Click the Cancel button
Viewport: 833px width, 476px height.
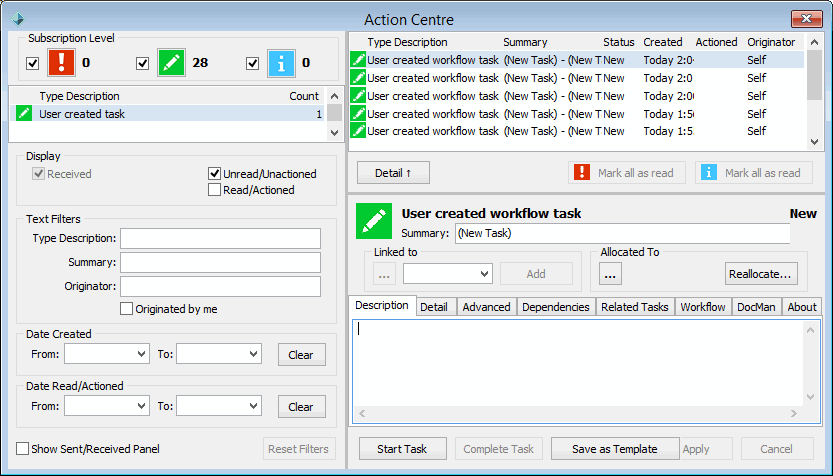[776, 449]
